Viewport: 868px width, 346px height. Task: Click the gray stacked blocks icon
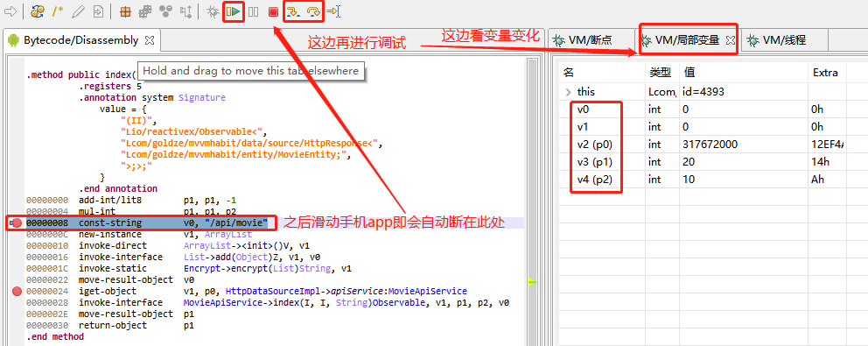pyautogui.click(x=145, y=11)
